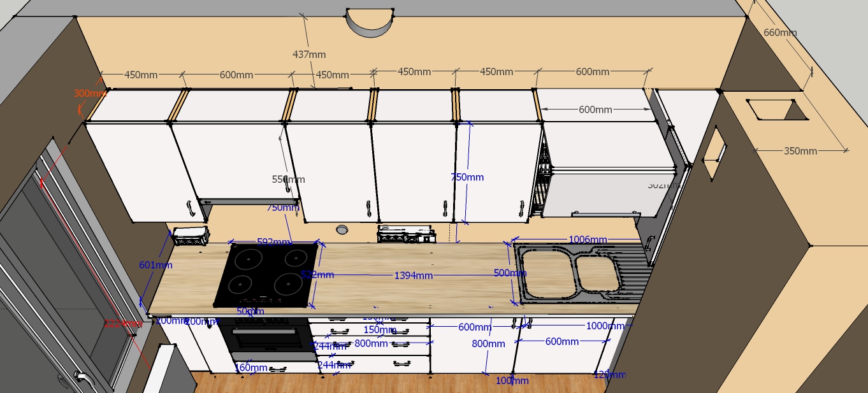Click the half-round ceiling lamp
868x393 pixels.
pos(369,23)
